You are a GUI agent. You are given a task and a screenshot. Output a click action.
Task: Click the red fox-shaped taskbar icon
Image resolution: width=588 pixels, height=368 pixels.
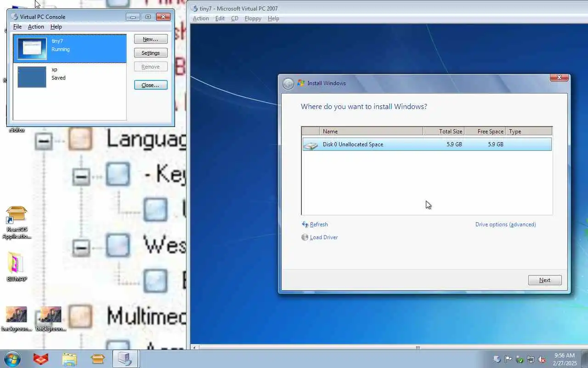tap(41, 359)
